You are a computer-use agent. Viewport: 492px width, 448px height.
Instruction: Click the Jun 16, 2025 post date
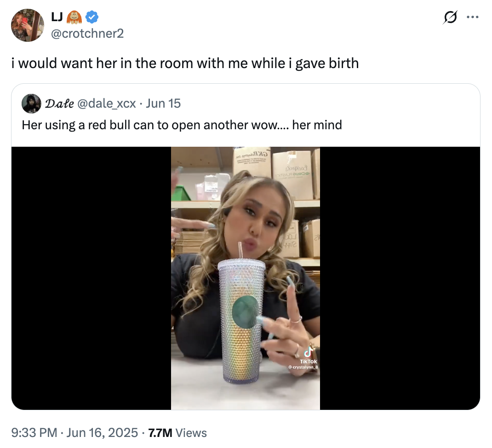pos(103,432)
